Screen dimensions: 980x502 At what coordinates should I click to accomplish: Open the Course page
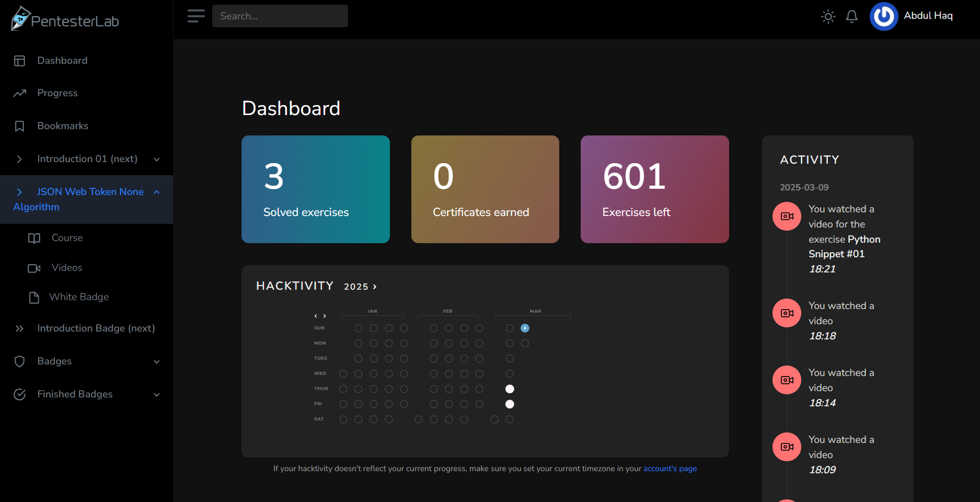(x=67, y=238)
